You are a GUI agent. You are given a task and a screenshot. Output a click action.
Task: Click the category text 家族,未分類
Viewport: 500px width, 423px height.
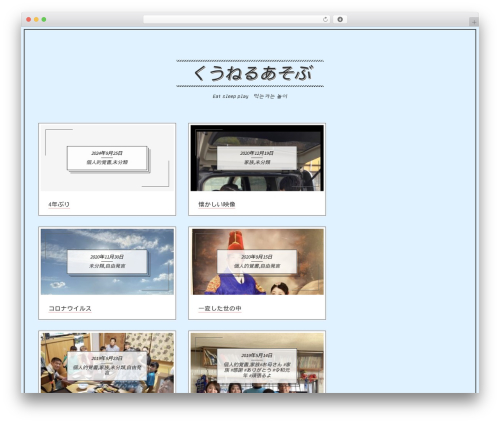(257, 162)
